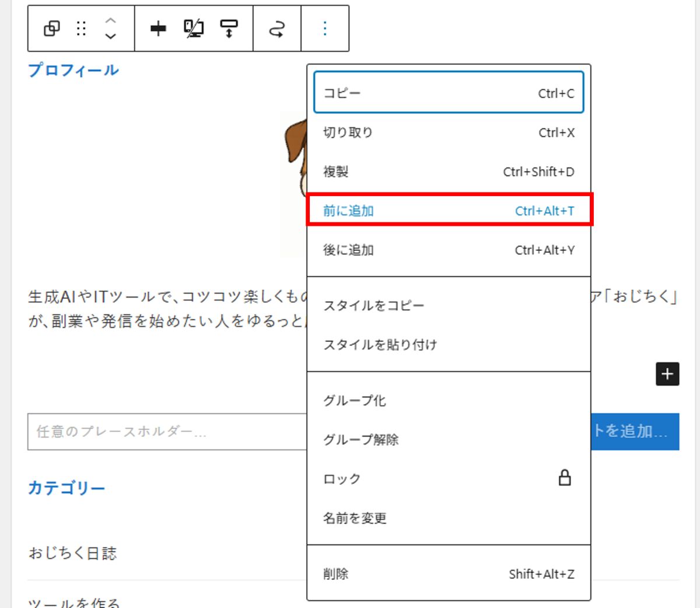
Task: Select グループ解除 to ungroup the block
Action: [x=448, y=439]
